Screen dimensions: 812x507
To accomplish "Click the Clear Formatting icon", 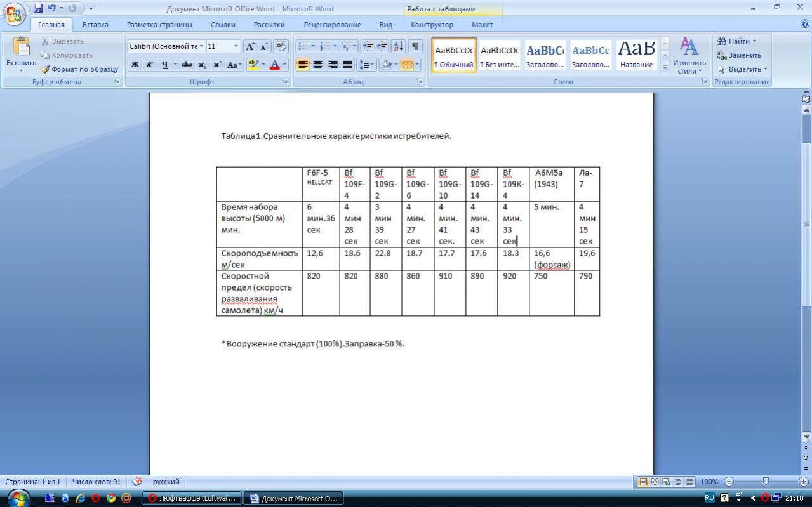I will tap(281, 46).
